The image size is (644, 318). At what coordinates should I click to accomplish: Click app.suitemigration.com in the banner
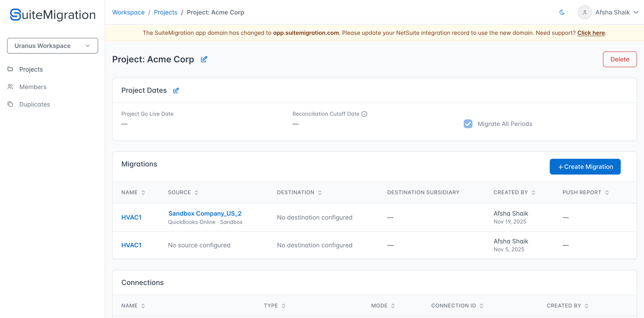pos(306,33)
